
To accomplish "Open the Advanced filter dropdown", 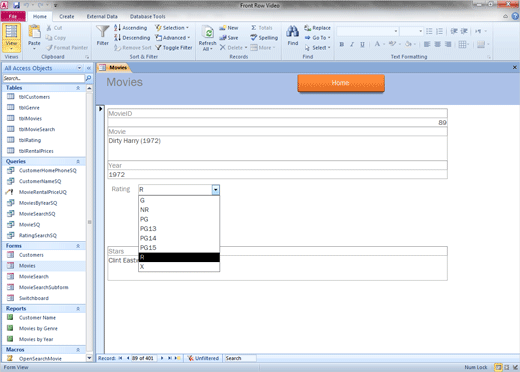I will (173, 38).
